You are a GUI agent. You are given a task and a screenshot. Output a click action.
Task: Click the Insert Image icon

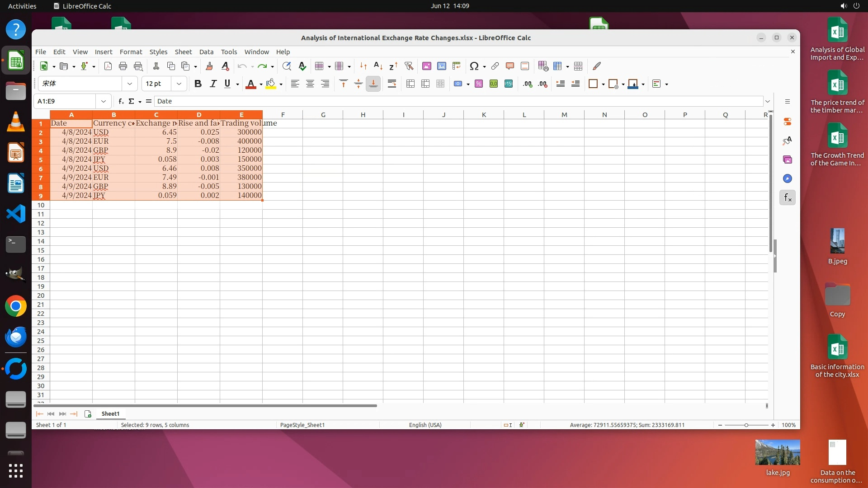click(x=426, y=66)
